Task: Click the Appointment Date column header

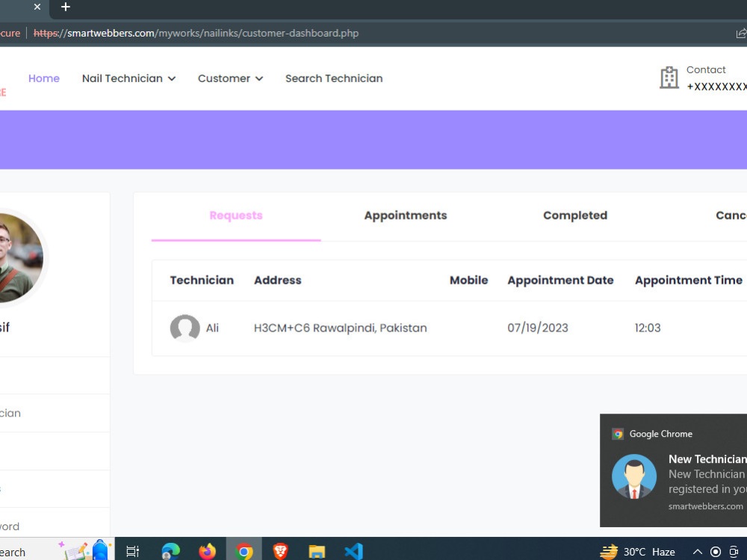Action: [x=560, y=281]
